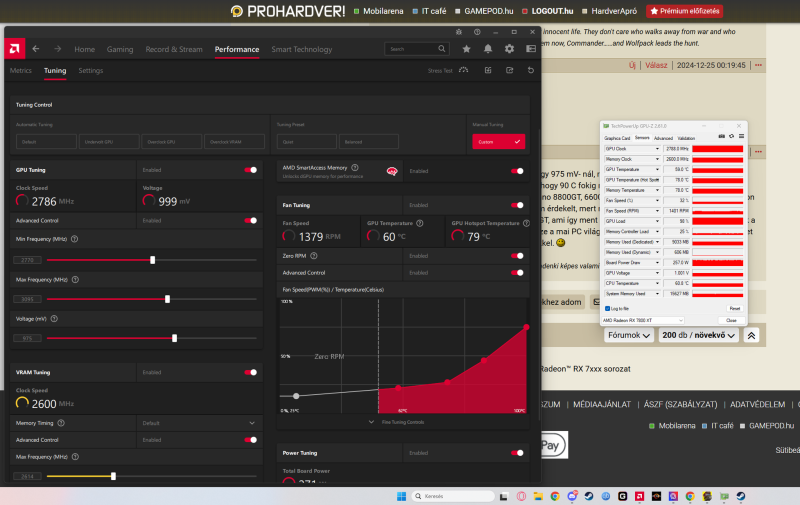Viewport: 800px width, 505px height.
Task: Click the Custom manual tuning button
Action: click(498, 142)
